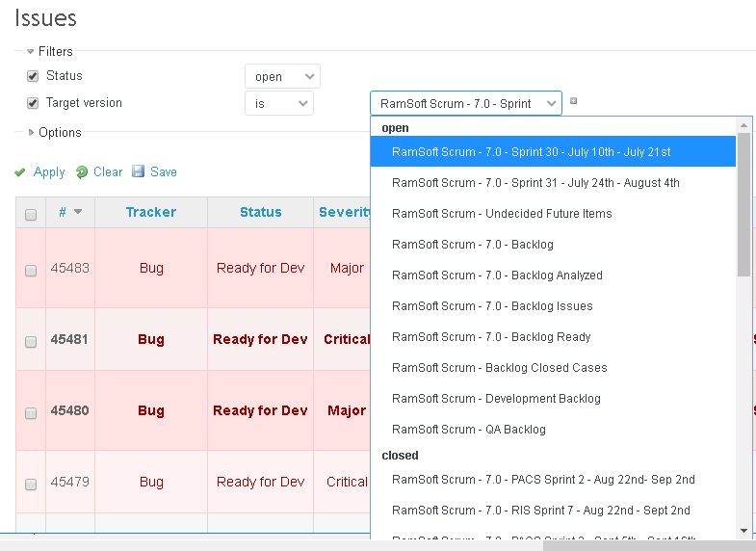756x551 pixels.
Task: Click 'Bug' tracker in row 45481
Action: [x=151, y=339]
